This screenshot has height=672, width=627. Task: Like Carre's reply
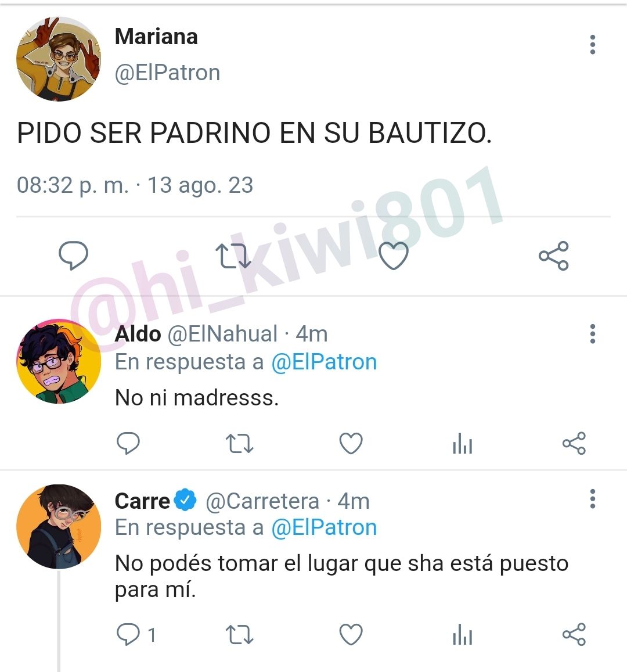351,635
